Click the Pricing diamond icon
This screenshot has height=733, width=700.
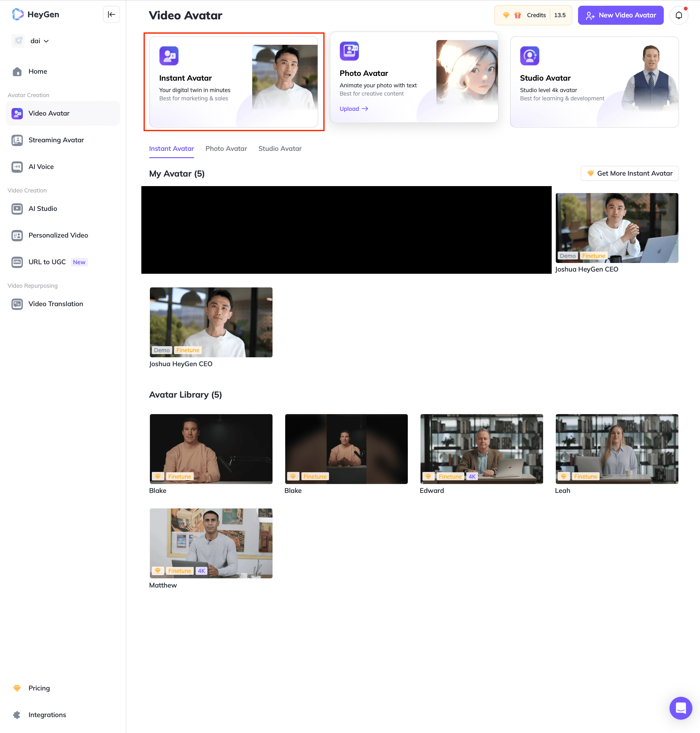tap(17, 688)
